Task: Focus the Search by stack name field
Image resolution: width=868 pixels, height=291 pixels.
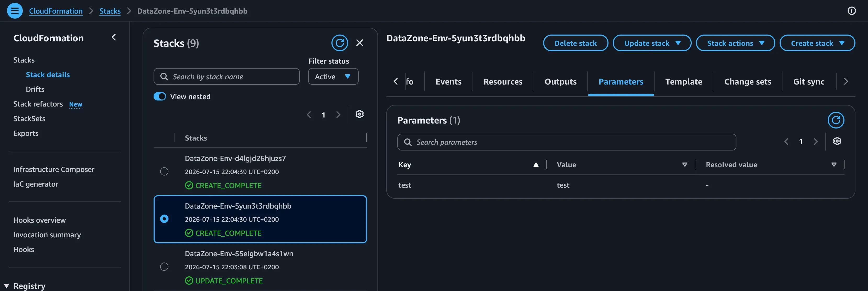Action: [x=227, y=76]
